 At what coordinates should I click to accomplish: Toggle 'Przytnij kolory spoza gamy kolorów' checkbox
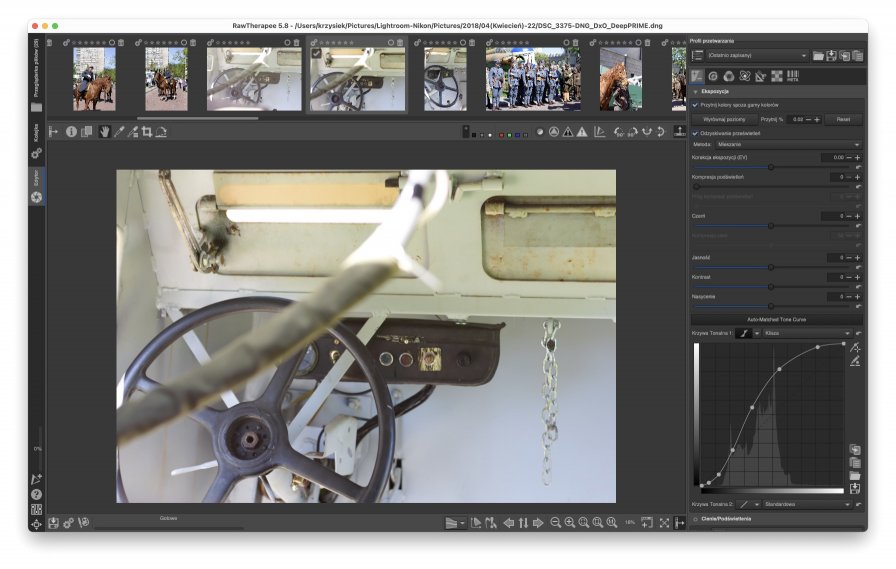point(695,104)
